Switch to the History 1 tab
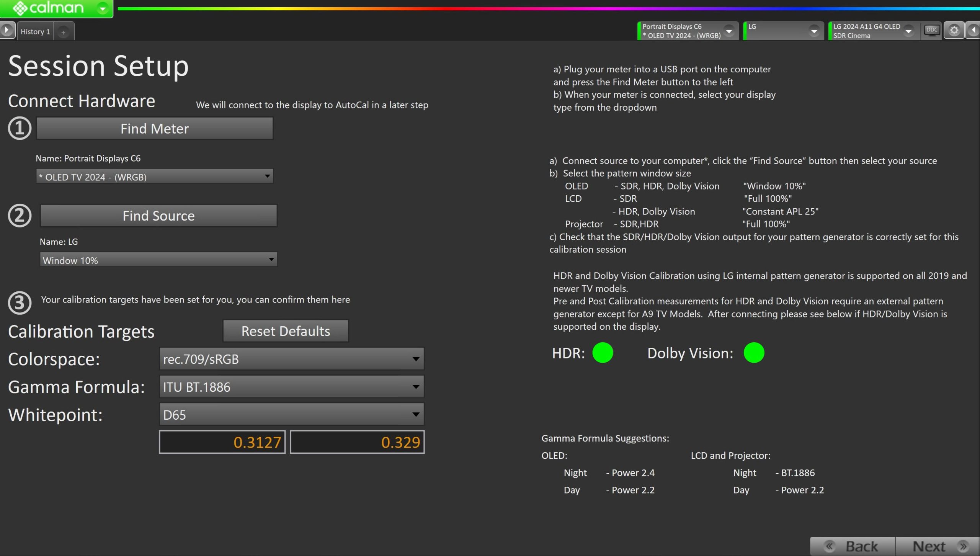The image size is (980, 556). [35, 31]
